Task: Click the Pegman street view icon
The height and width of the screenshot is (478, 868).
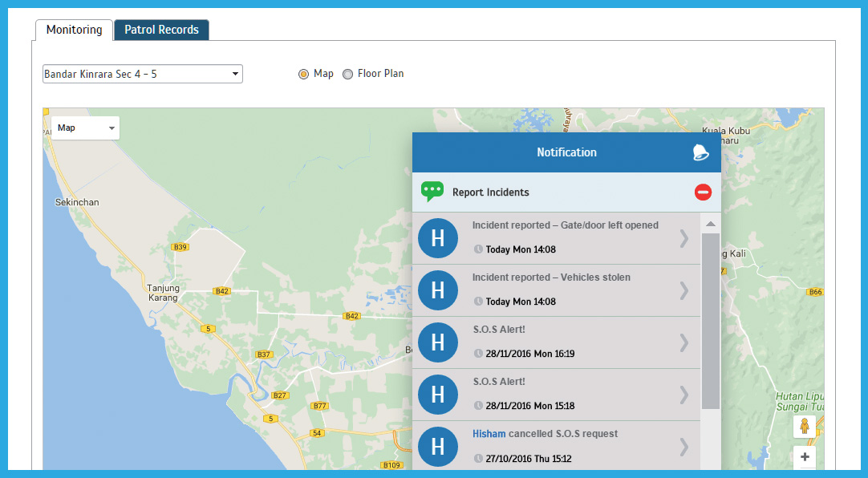Action: (805, 426)
